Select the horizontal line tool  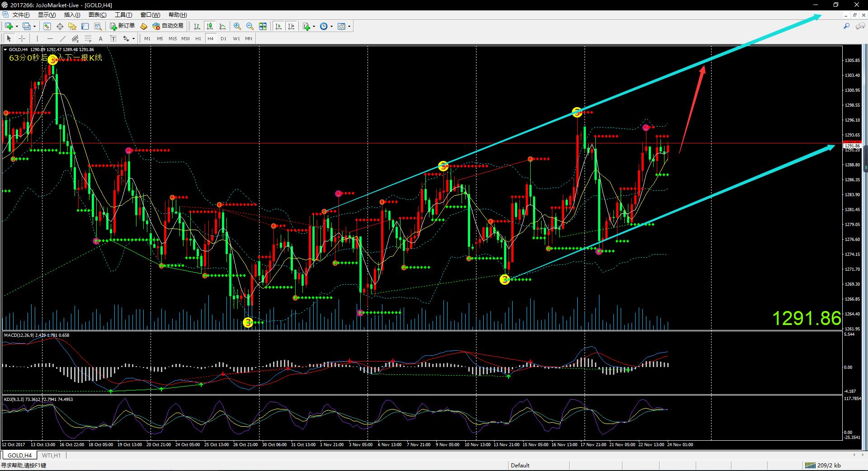(50, 38)
